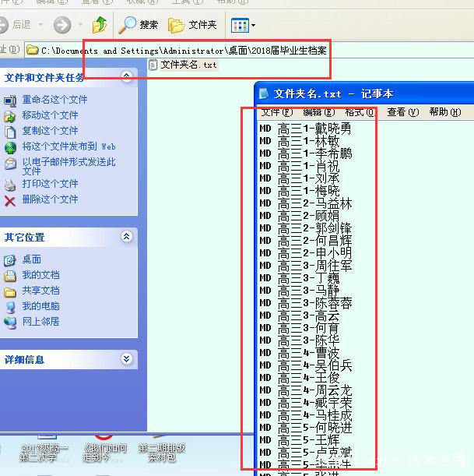The width and height of the screenshot is (474, 476).
Task: Click the rename file task icon
Action: coord(10,100)
